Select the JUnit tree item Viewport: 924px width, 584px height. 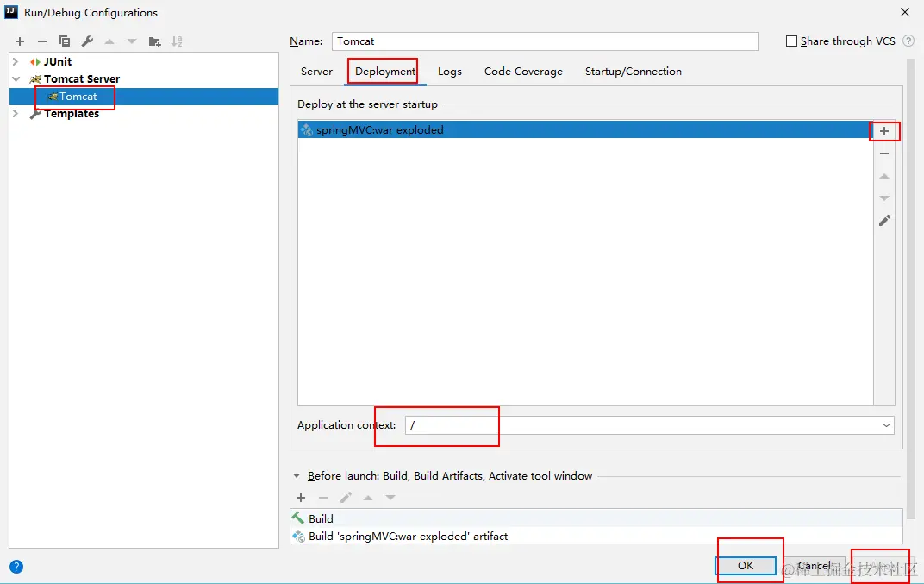tap(58, 61)
